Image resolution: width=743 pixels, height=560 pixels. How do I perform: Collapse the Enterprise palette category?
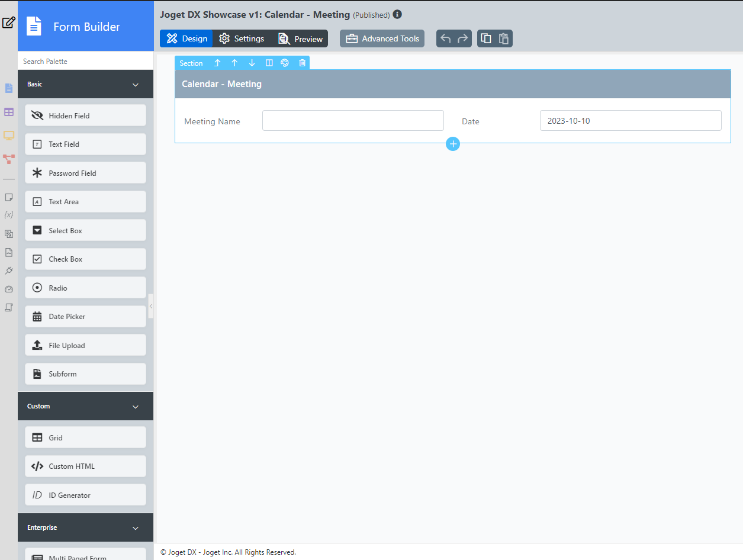136,528
